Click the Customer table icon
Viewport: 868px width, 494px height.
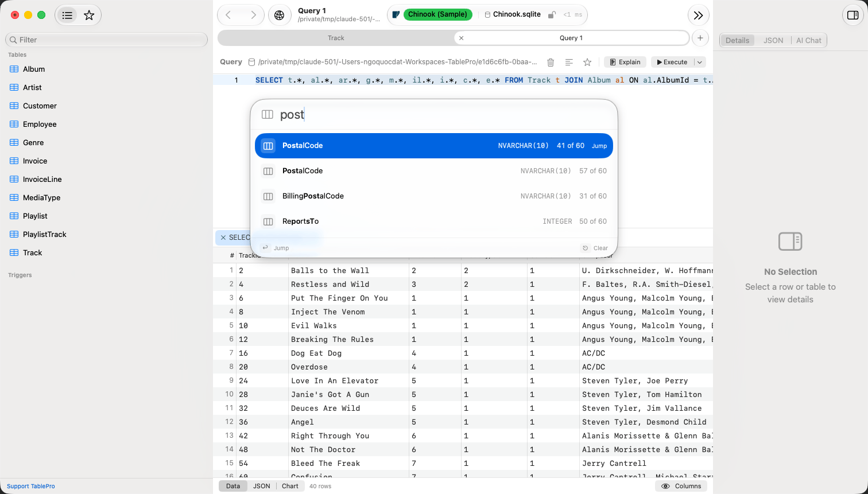pyautogui.click(x=14, y=106)
